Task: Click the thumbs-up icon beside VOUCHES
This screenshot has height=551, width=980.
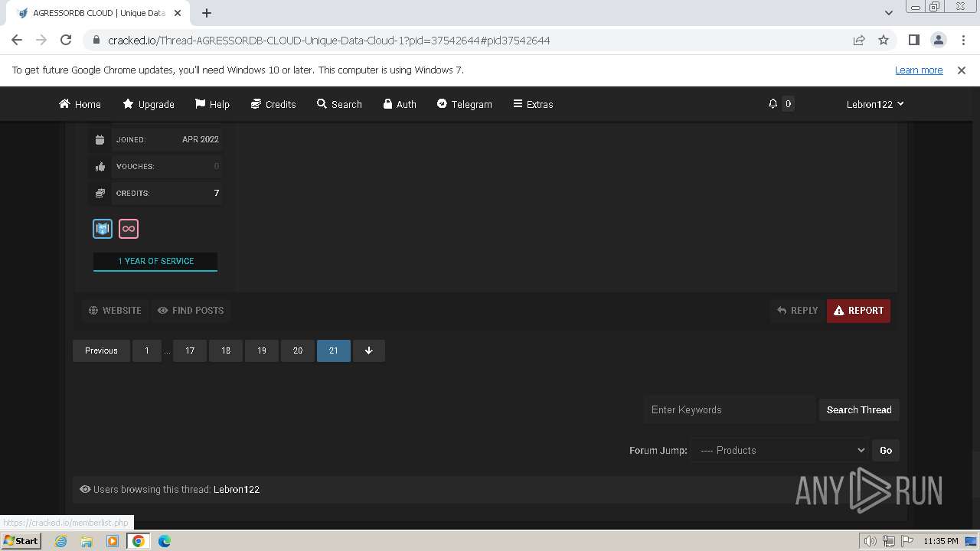Action: click(x=100, y=166)
